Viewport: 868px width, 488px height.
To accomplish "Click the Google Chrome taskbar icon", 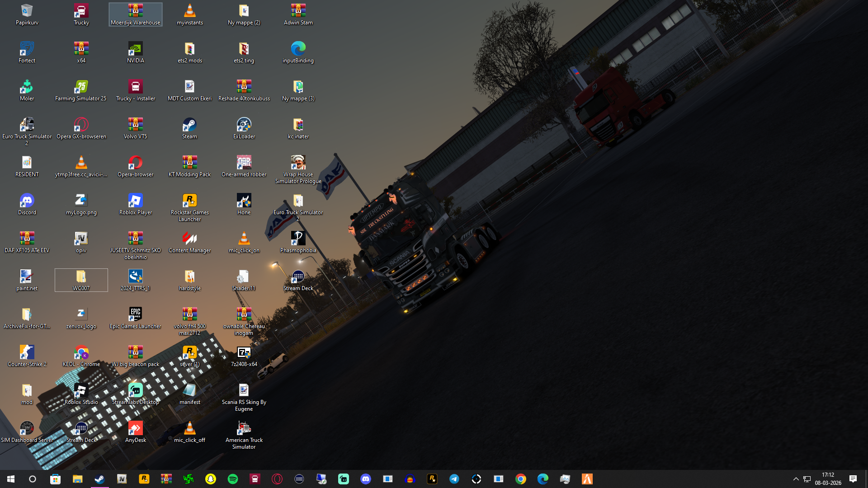I will tap(521, 479).
